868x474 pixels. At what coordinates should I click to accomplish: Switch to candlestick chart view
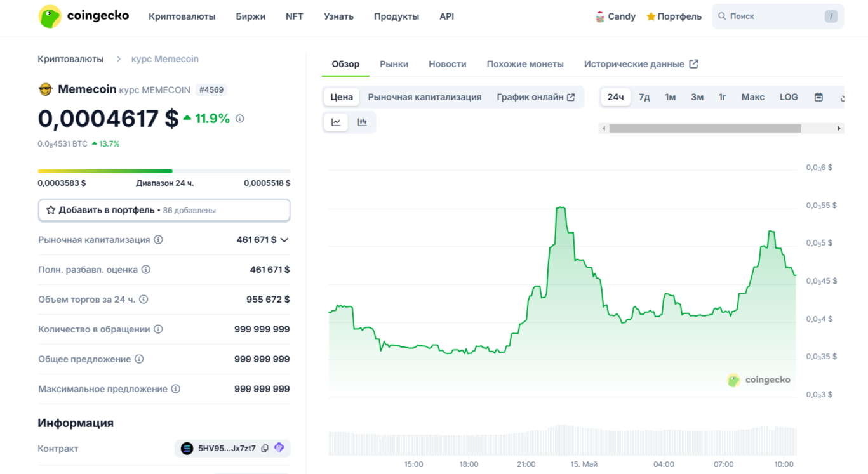(362, 122)
